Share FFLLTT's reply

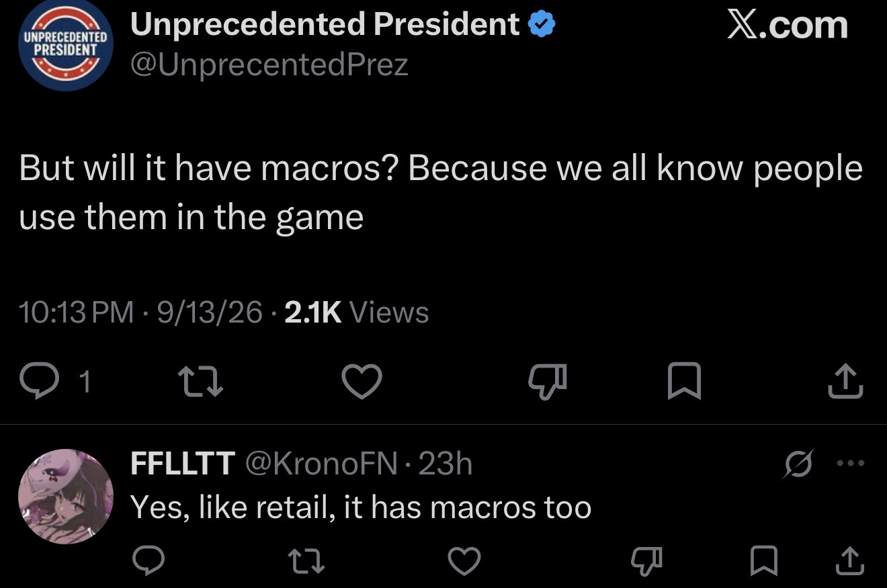pyautogui.click(x=849, y=560)
